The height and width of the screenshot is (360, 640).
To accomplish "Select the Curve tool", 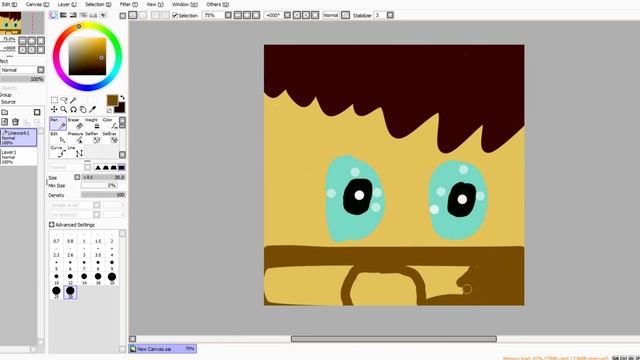I will point(58,151).
